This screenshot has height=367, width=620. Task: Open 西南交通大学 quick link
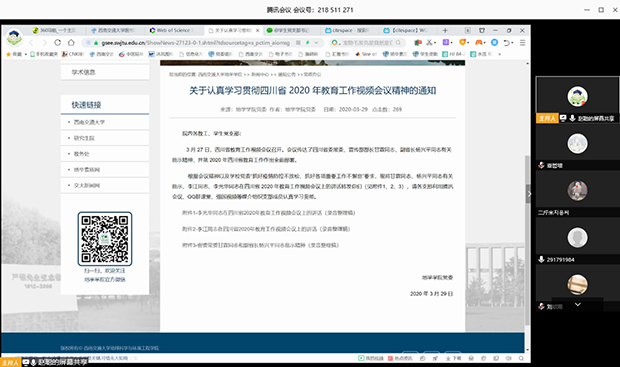[x=89, y=122]
